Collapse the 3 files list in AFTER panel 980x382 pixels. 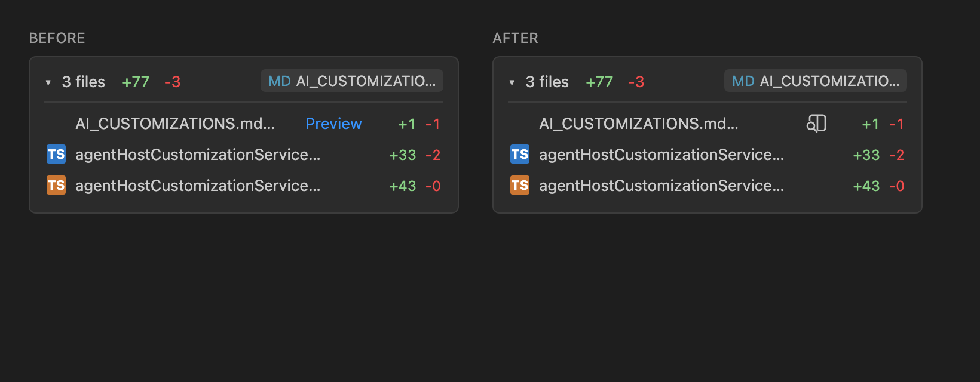point(512,82)
